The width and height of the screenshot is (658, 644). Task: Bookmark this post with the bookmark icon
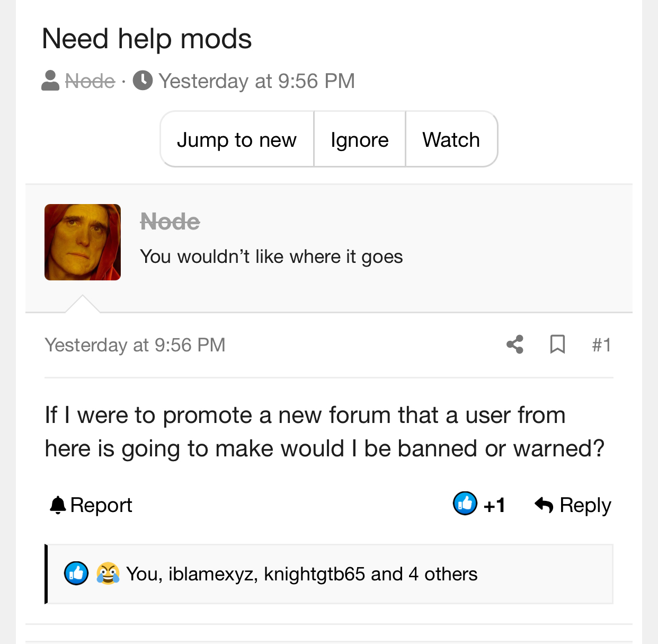coord(557,345)
